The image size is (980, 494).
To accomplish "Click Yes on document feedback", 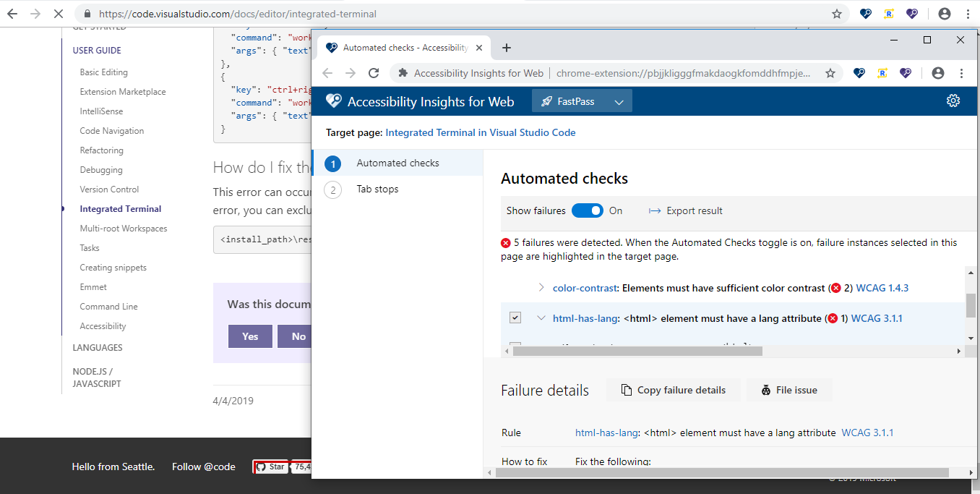I will [250, 336].
